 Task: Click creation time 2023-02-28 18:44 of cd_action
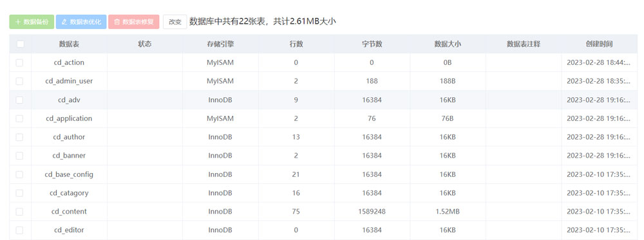click(598, 63)
